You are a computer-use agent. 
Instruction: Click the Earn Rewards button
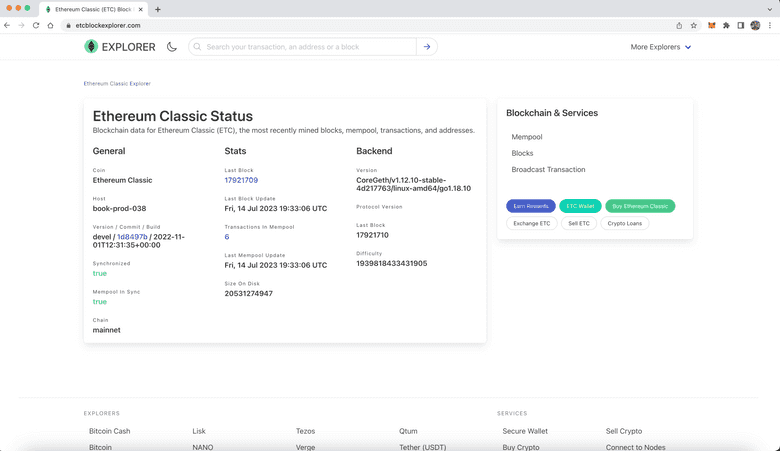tap(531, 206)
